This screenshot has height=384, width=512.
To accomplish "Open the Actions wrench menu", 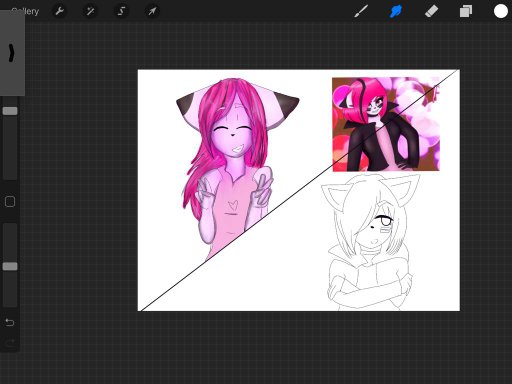I will click(60, 11).
